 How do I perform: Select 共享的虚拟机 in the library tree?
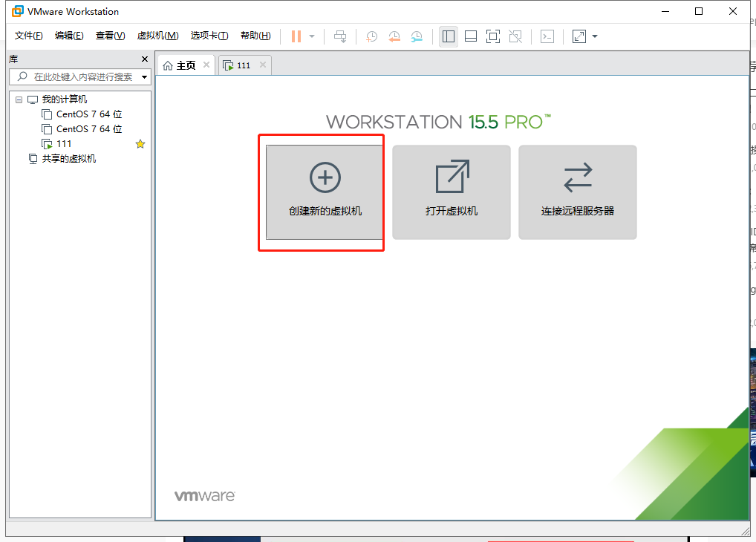click(68, 159)
